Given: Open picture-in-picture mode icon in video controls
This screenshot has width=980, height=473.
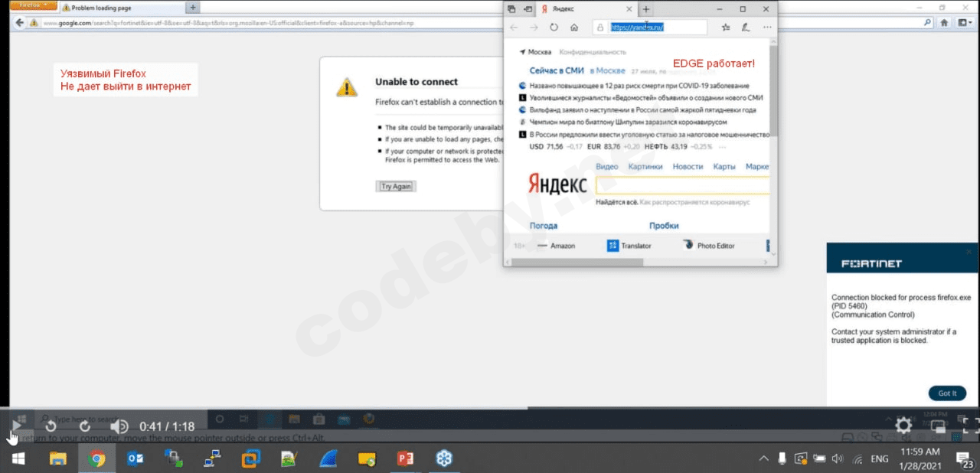Looking at the screenshot, I should [938, 426].
